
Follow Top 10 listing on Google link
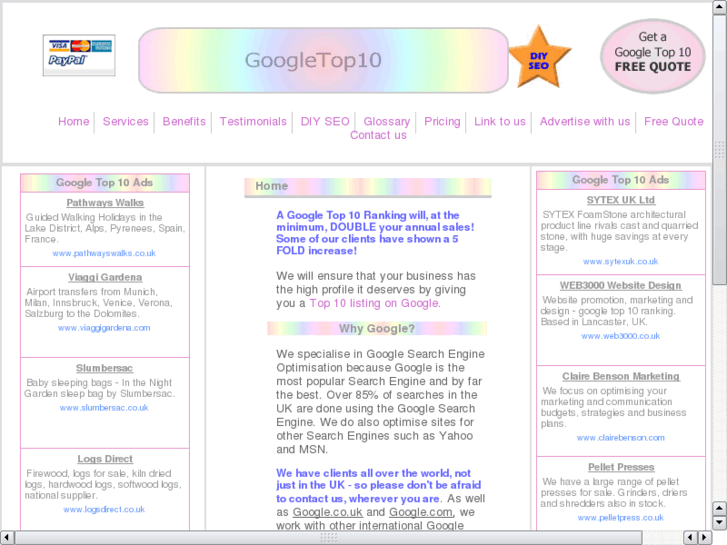point(375,303)
